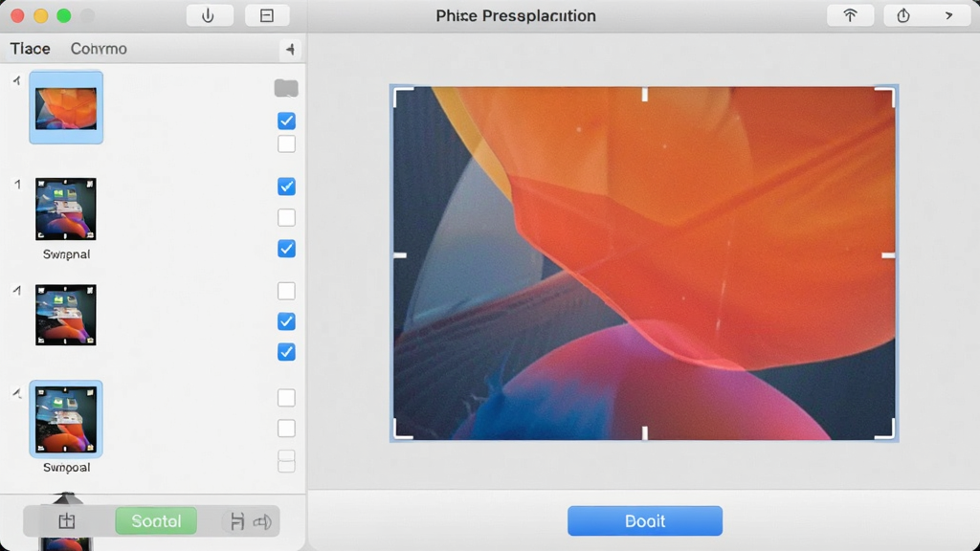Click the wireless broadcast icon
Viewport: 980px width, 551px height.
tap(850, 15)
